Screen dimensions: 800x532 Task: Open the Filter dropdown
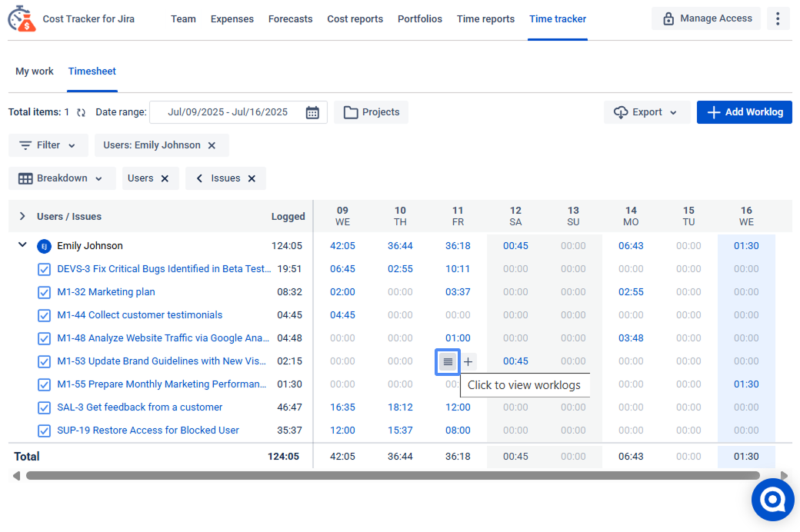coord(48,145)
